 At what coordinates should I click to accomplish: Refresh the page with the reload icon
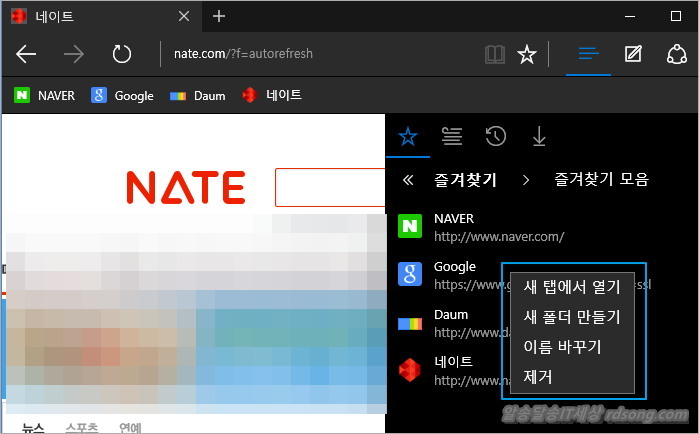pyautogui.click(x=122, y=55)
